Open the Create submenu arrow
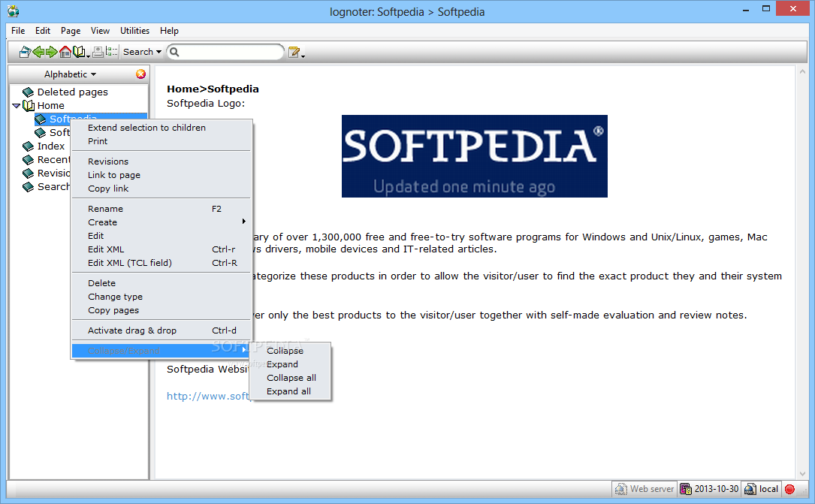815x504 pixels. (x=244, y=222)
